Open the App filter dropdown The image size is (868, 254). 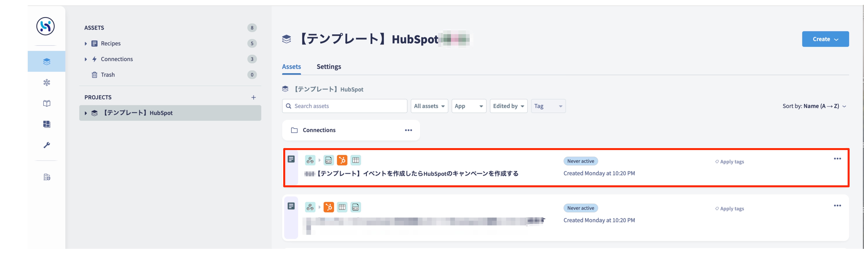(x=469, y=106)
